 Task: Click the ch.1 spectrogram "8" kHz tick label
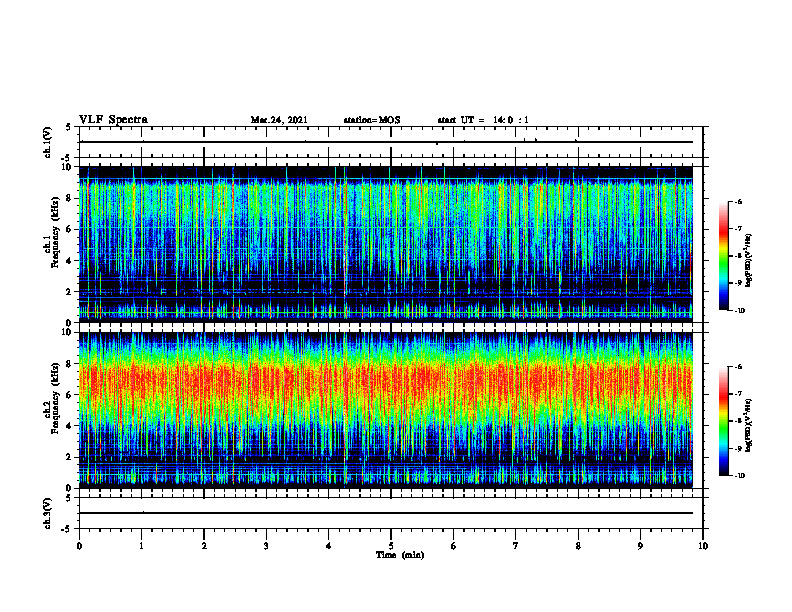tap(69, 198)
